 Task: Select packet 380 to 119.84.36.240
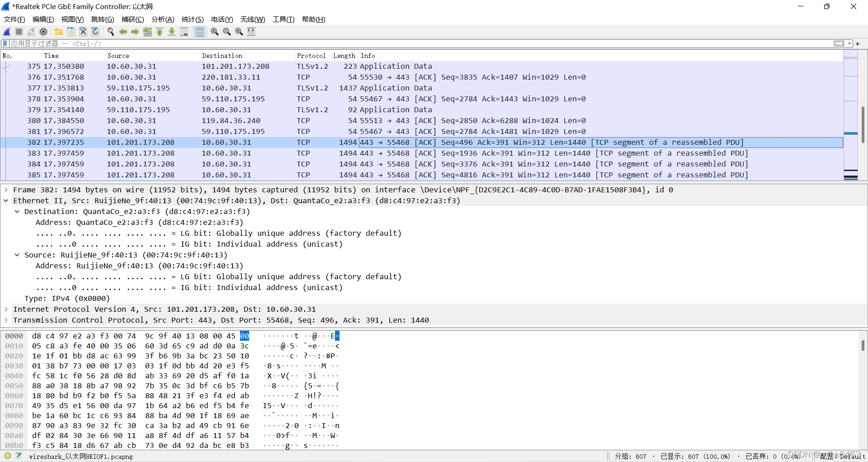422,121
